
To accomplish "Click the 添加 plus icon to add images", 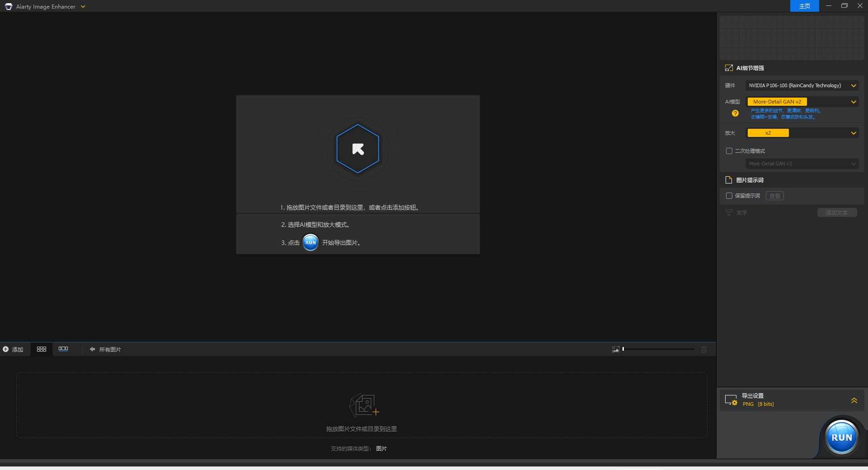I will pos(6,349).
